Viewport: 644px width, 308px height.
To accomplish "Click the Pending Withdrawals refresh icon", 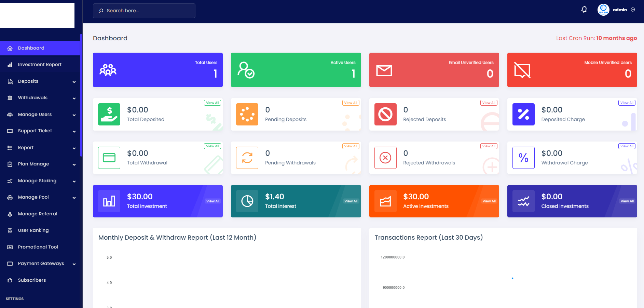I will [x=247, y=158].
